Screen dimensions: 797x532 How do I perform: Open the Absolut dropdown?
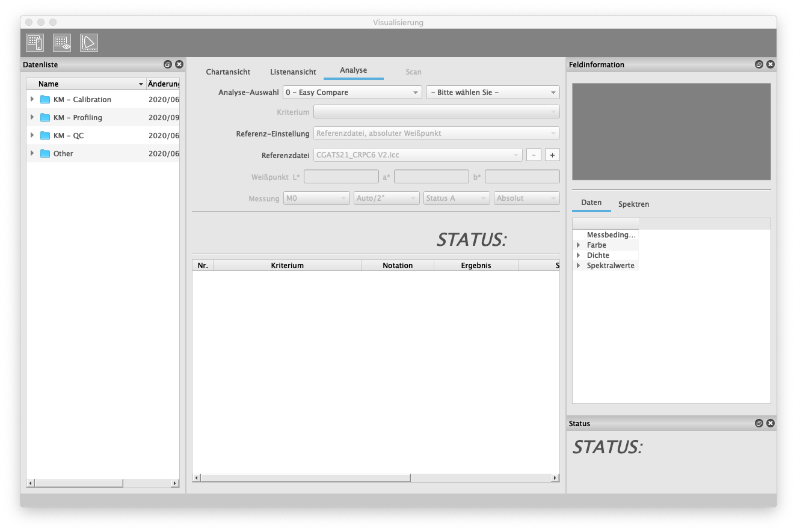[527, 198]
